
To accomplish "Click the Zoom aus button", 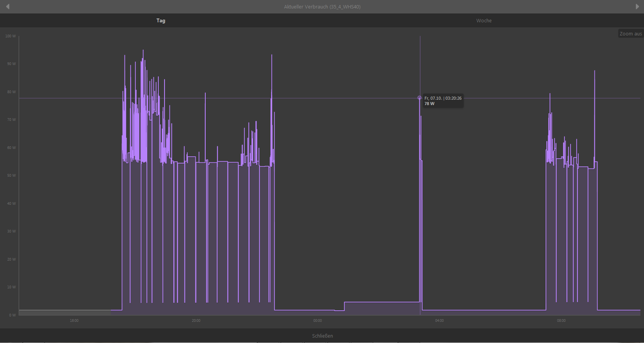I will 631,33.
